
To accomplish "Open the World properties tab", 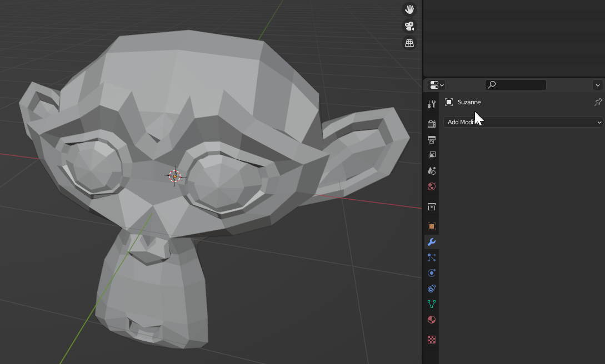I will click(431, 186).
